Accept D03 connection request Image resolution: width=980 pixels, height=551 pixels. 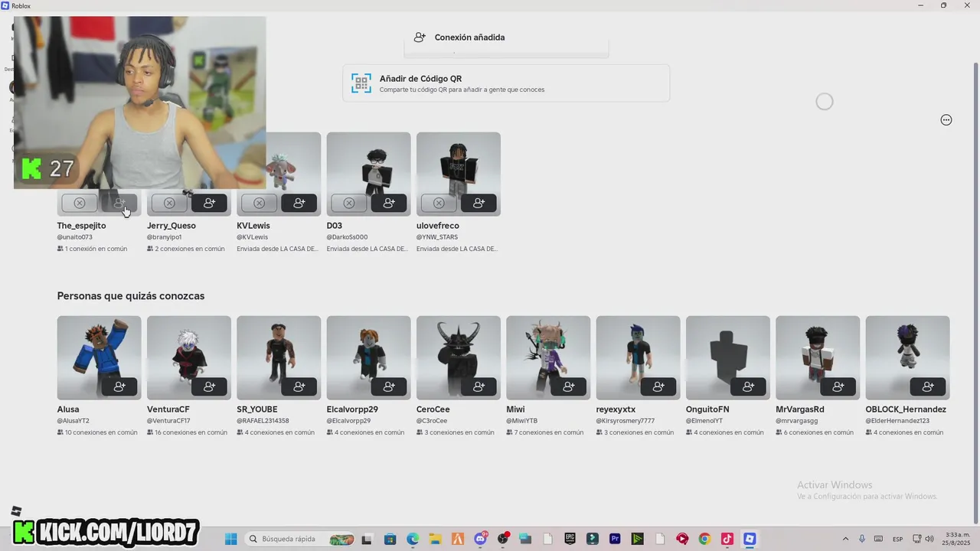[389, 203]
